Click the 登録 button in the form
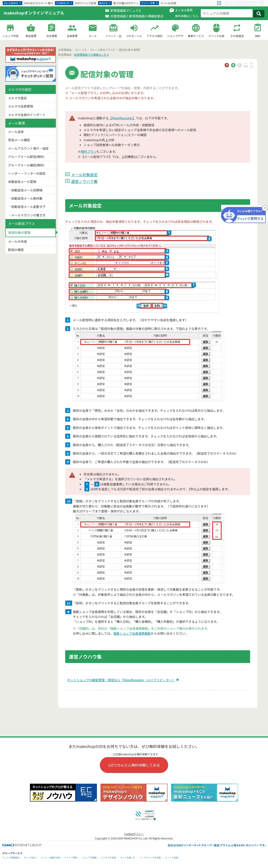Viewport: 268px width, 868px height. 146,306
